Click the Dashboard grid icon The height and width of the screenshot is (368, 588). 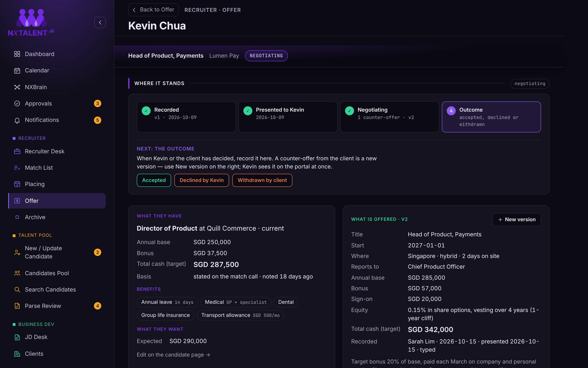click(x=17, y=54)
